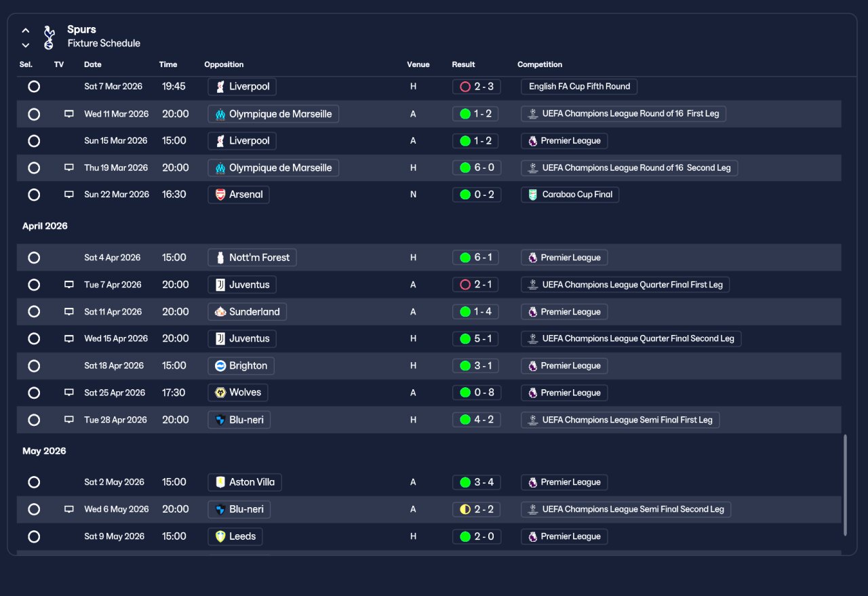The image size is (868, 596).
Task: Click TV icon for Wed 6 May Blu-neri match
Action: [68, 509]
